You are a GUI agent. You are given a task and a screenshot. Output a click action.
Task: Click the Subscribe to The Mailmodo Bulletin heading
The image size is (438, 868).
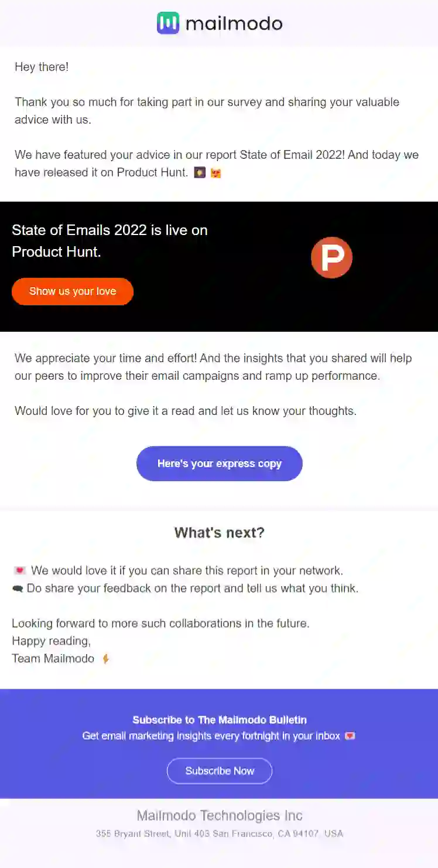click(x=219, y=720)
